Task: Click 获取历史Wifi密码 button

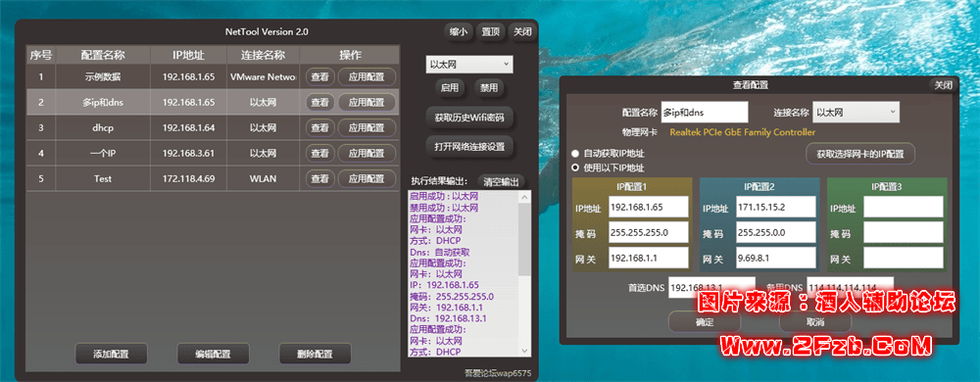Action: [x=469, y=117]
